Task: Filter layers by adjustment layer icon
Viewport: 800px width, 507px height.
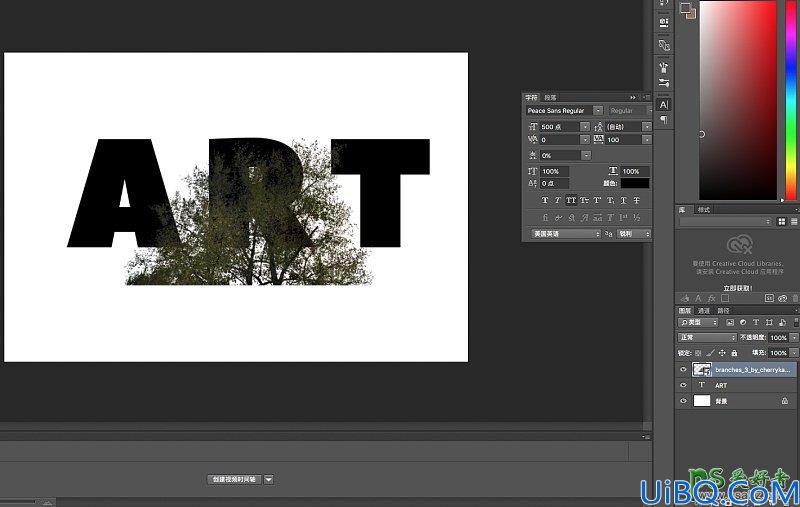Action: [743, 322]
